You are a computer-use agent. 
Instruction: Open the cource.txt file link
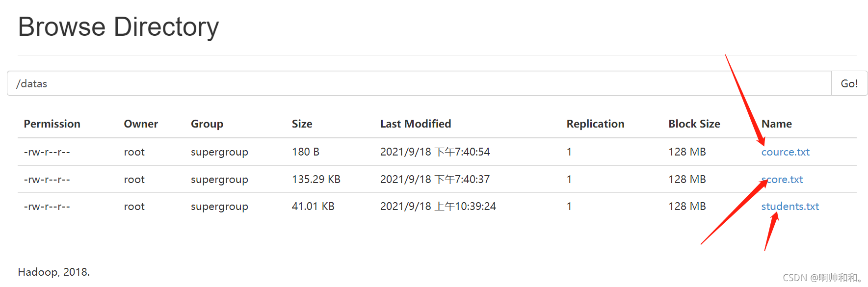[785, 152]
